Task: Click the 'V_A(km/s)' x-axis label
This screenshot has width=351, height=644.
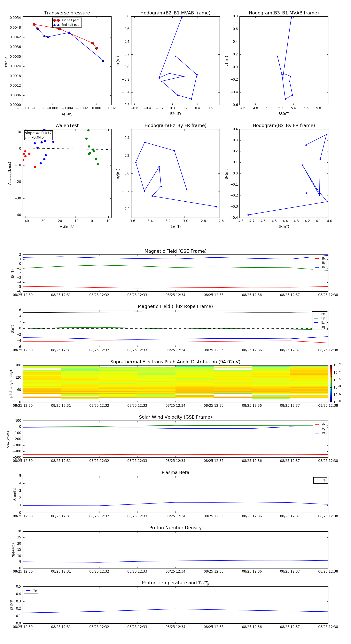Action: click(x=67, y=227)
